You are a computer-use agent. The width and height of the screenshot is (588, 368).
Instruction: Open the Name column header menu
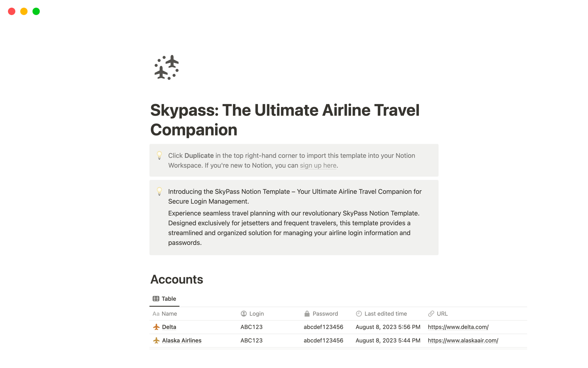click(169, 313)
